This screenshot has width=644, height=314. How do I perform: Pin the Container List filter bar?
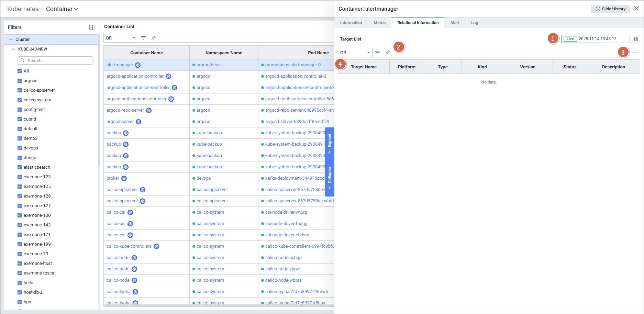point(154,38)
